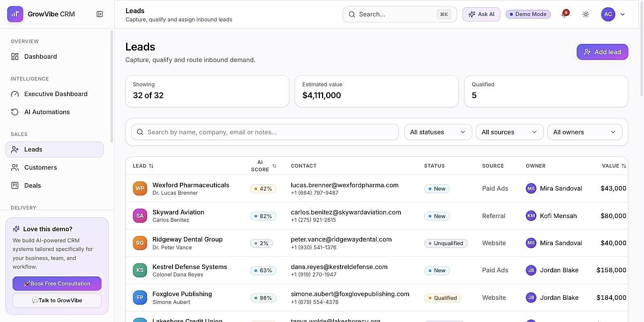
Task: Click Referral source for Skyward Aviation
Action: coord(494,216)
